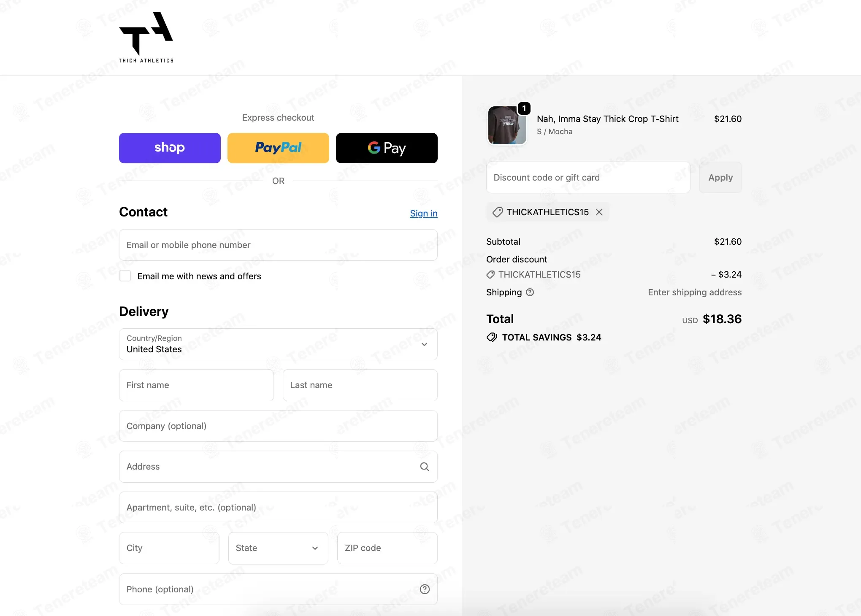This screenshot has height=616, width=861.
Task: Apply the discount code button
Action: [x=720, y=178]
